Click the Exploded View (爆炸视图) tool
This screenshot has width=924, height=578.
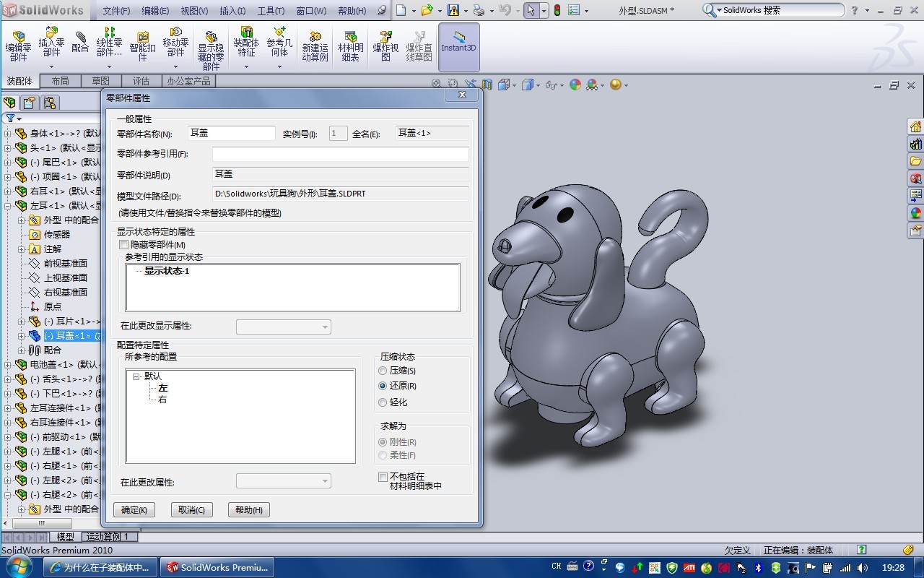pos(385,46)
